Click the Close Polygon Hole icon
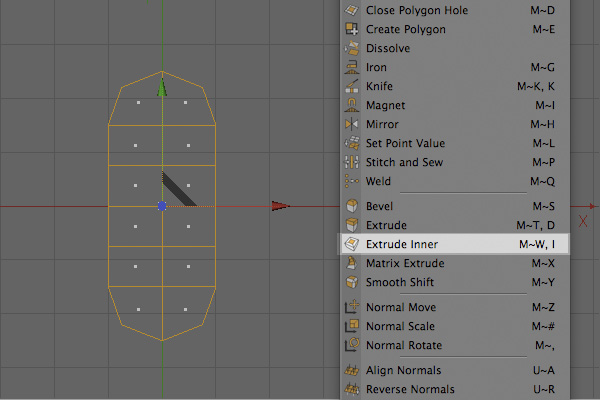 click(352, 10)
